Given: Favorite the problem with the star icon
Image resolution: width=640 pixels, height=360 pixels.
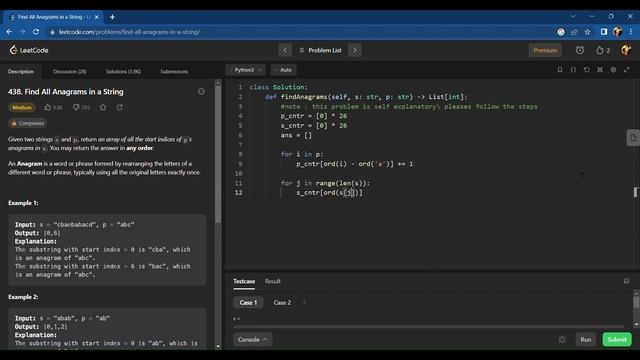Looking at the screenshot, I should (103, 107).
